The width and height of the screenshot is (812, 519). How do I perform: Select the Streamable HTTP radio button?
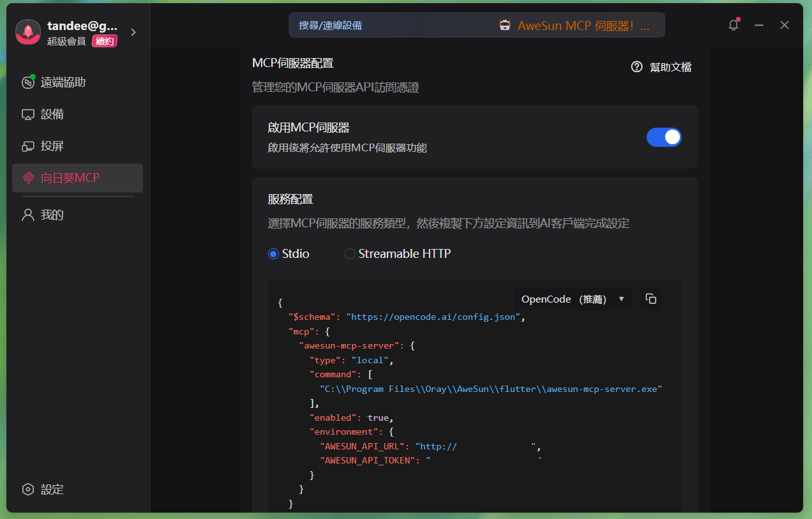pos(350,254)
